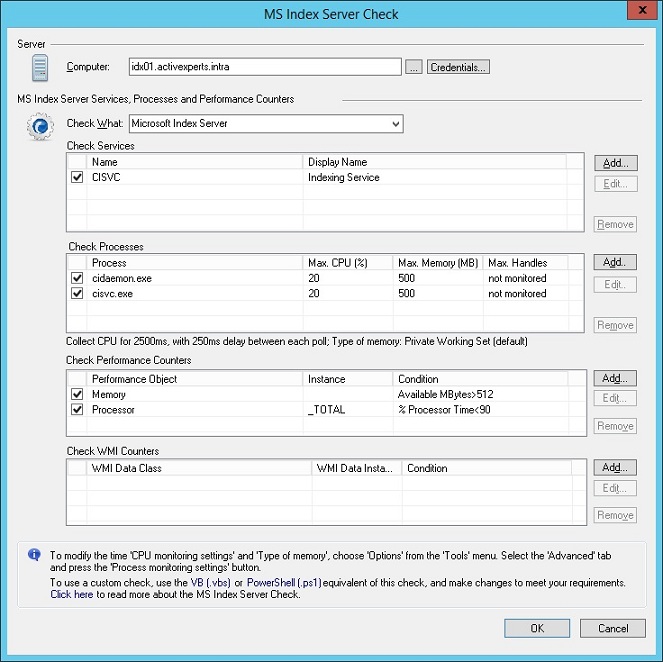This screenshot has height=662, width=663.
Task: Edit the selected performance counter
Action: pos(615,398)
